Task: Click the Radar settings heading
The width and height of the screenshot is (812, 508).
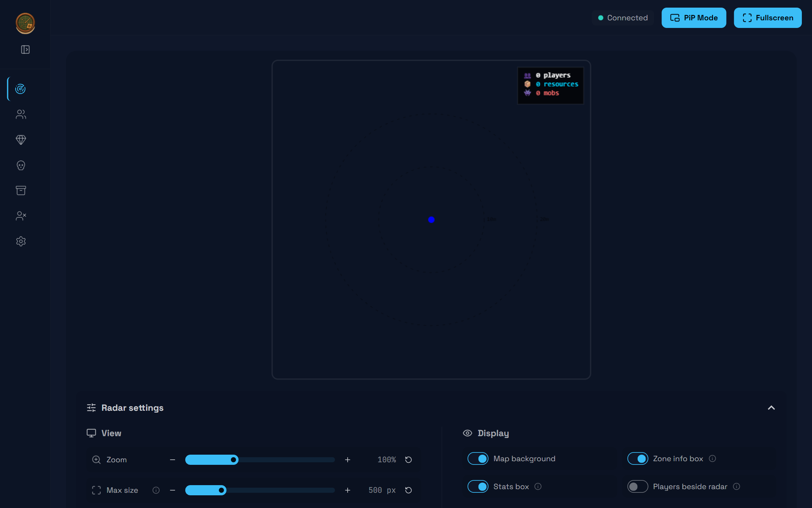Action: pos(132,408)
